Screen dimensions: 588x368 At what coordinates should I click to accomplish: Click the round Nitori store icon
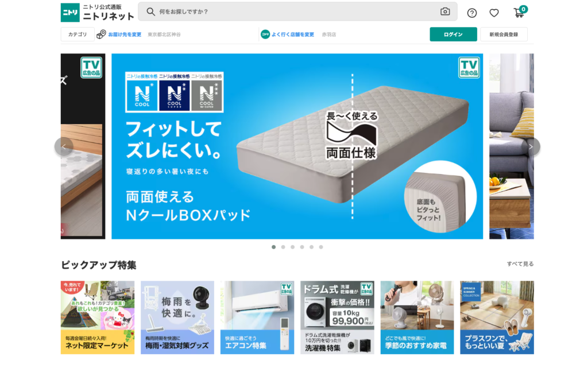(x=265, y=34)
